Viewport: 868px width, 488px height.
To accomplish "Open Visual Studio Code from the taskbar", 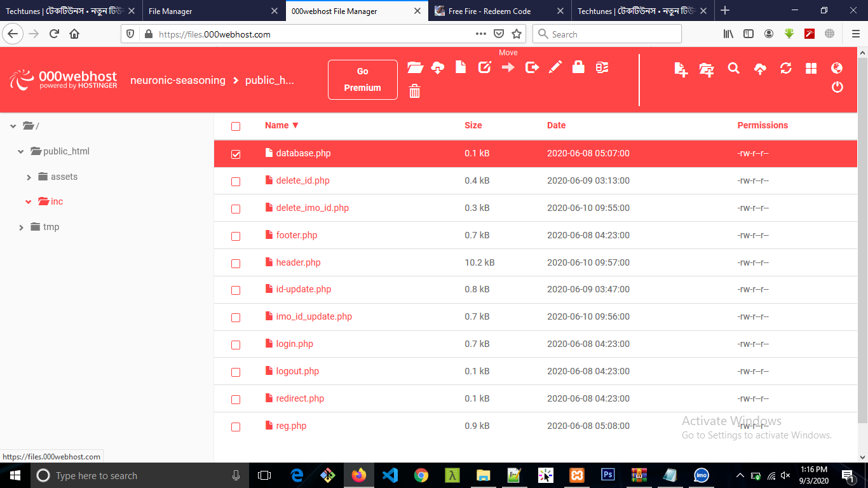I will click(390, 475).
